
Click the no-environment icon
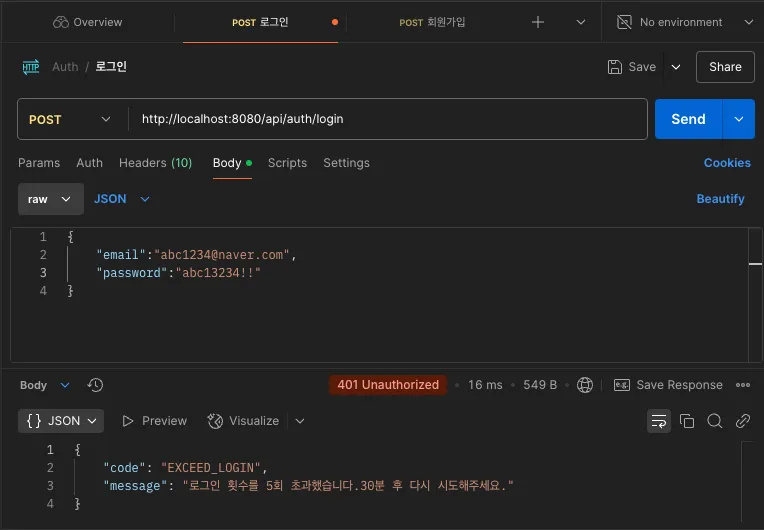[x=624, y=22]
